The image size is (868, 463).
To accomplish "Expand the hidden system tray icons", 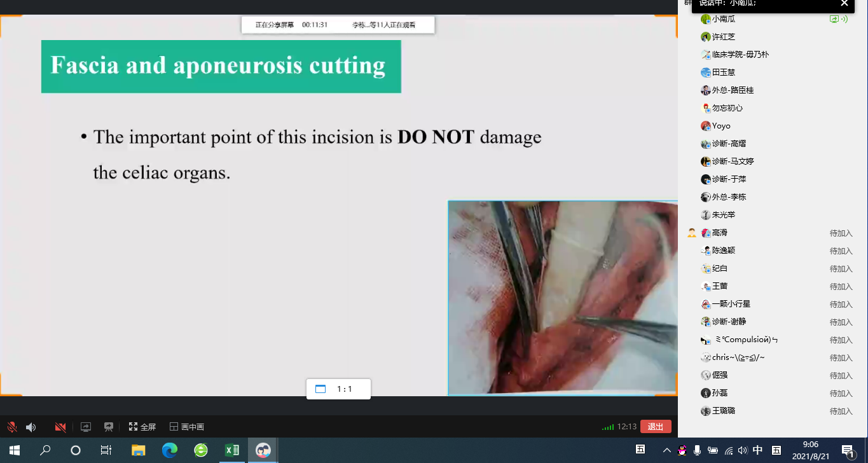I will point(666,450).
